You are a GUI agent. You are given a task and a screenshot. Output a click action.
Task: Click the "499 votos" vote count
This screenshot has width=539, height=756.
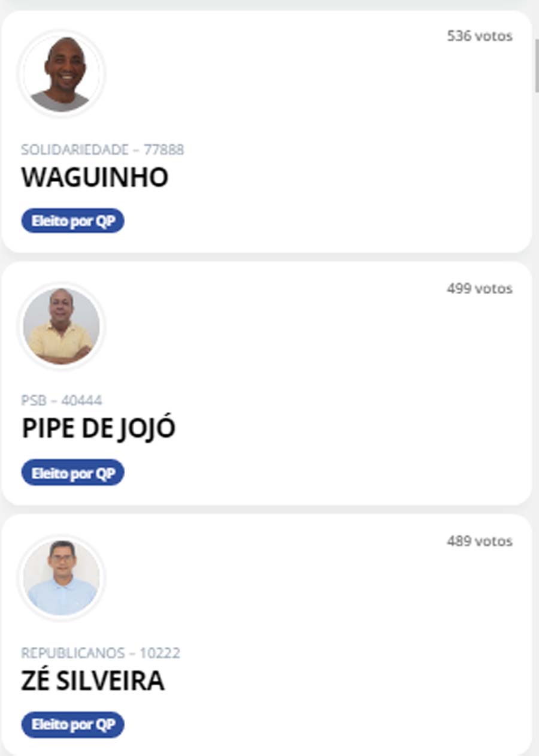click(x=479, y=289)
